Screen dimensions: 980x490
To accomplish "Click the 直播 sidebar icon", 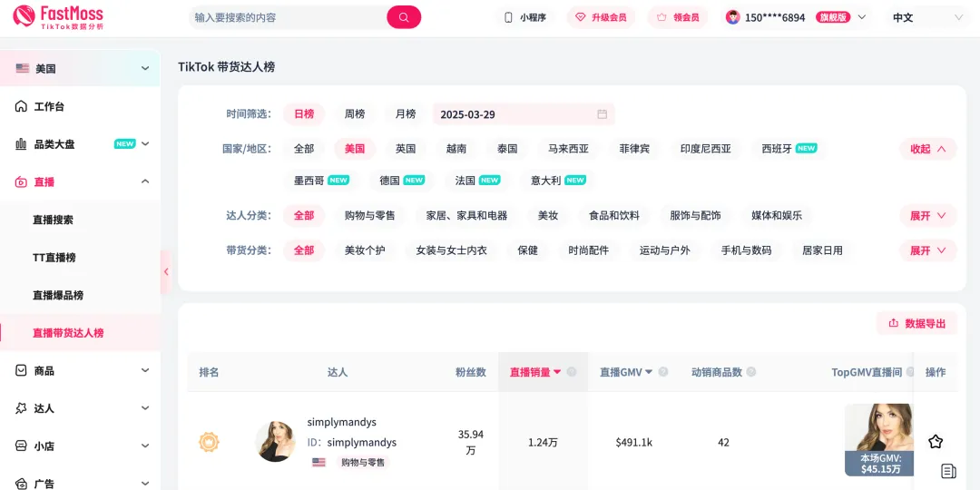I will [x=21, y=181].
